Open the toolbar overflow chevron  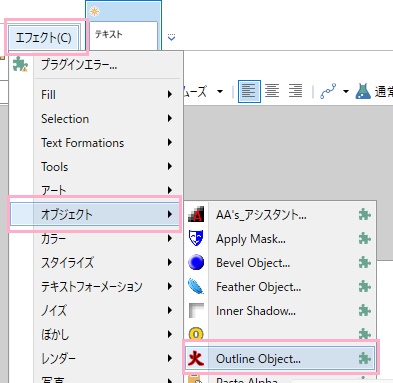point(171,37)
